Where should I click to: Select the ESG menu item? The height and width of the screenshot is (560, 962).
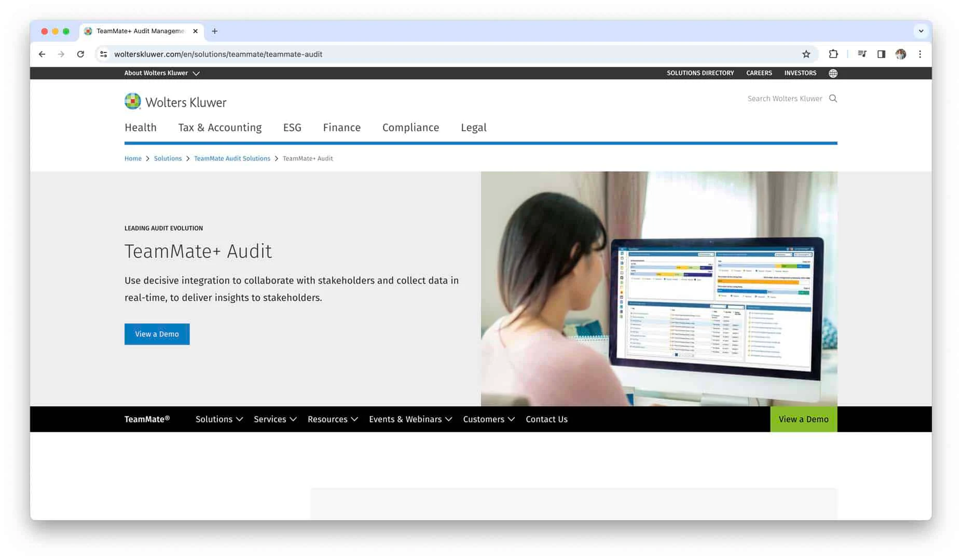(x=292, y=128)
